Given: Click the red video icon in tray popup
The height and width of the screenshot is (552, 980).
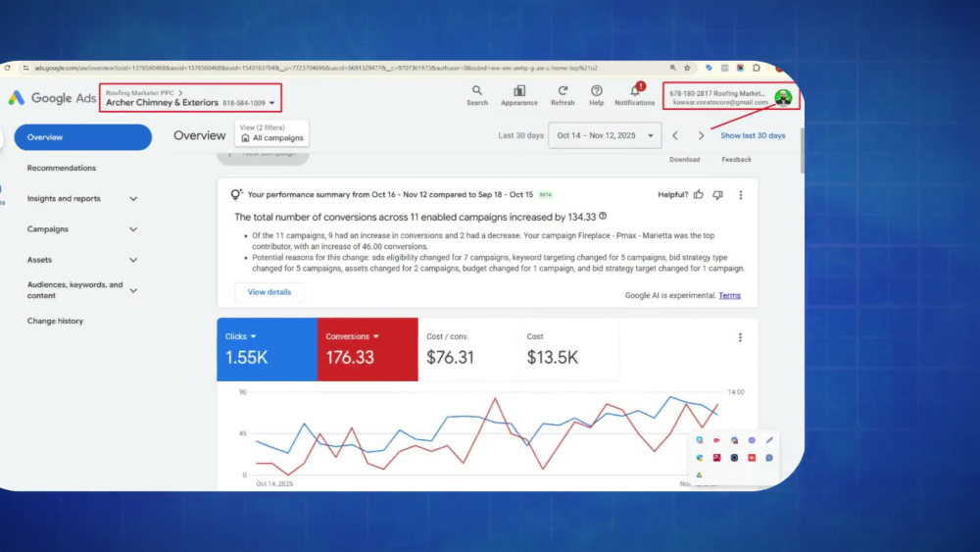Looking at the screenshot, I should [717, 440].
